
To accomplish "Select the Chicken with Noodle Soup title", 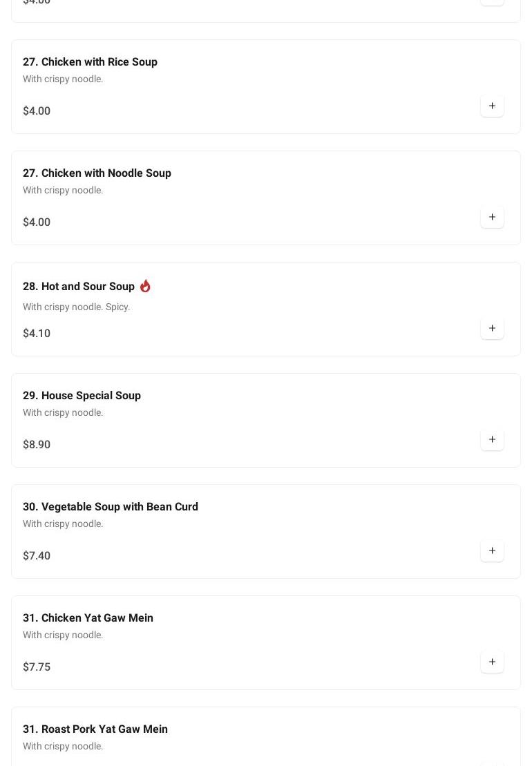I will (x=97, y=173).
